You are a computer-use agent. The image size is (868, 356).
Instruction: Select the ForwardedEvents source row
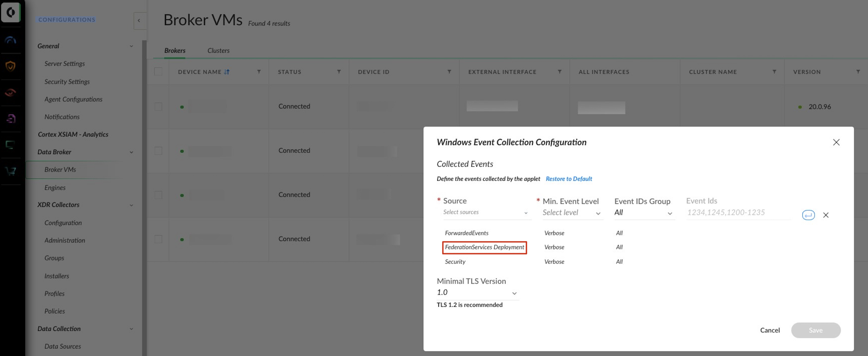466,233
